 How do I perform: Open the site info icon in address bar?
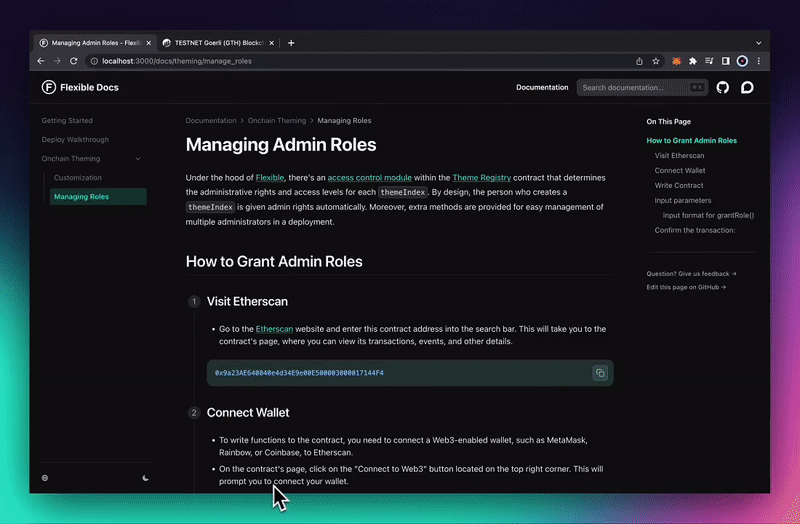coord(94,61)
